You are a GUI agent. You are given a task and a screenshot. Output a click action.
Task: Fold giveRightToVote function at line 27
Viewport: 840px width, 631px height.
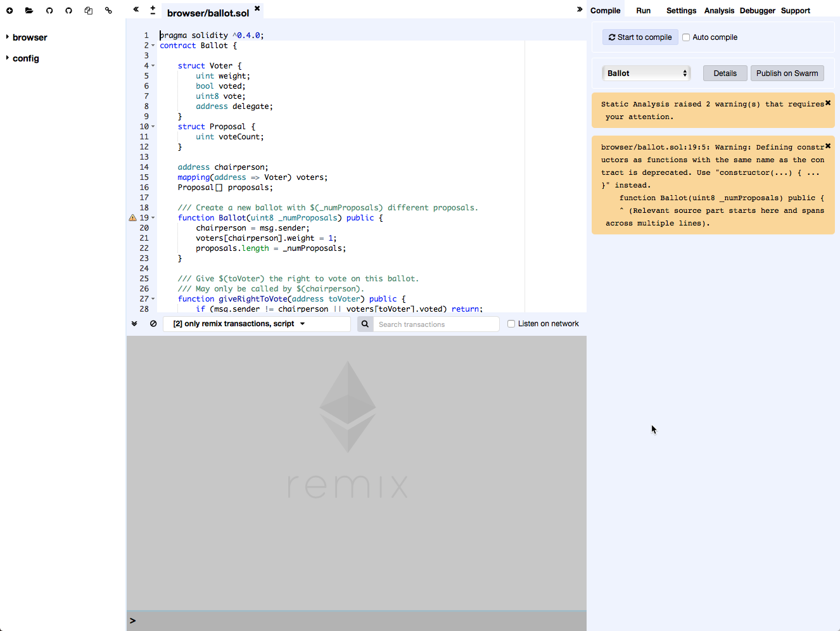click(153, 299)
